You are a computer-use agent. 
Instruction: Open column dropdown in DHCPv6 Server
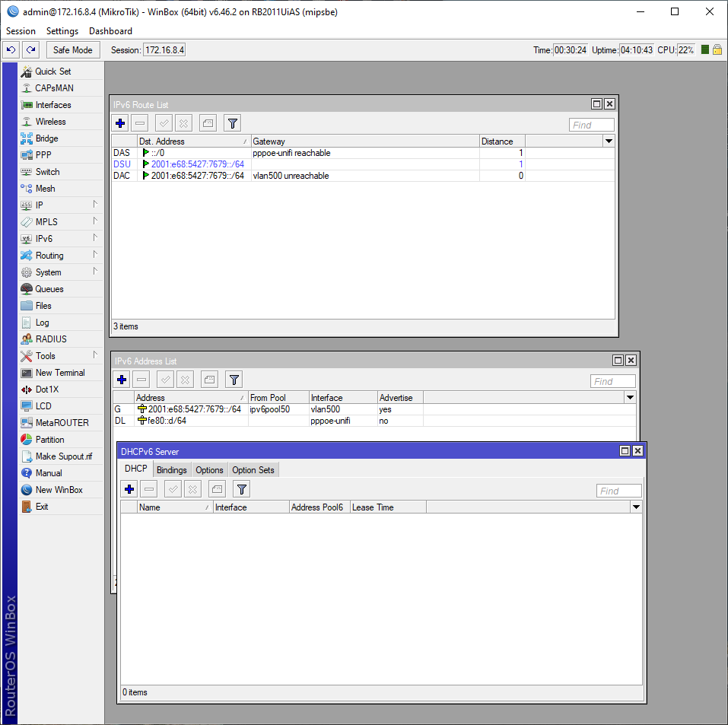tap(636, 507)
